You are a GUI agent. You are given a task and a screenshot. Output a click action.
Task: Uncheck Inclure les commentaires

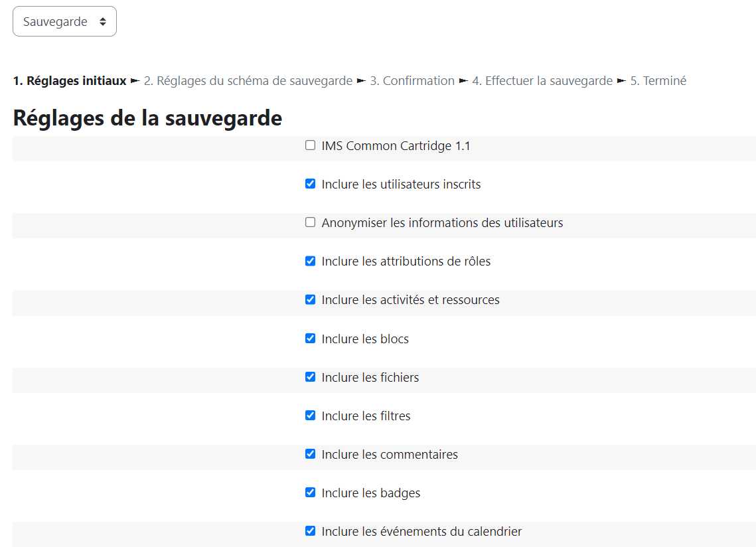(x=311, y=454)
